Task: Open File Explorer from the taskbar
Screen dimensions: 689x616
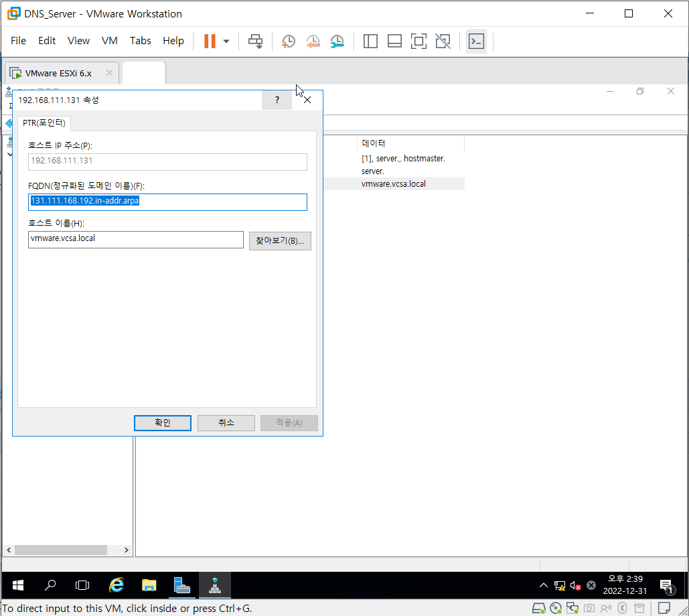Action: pos(149,585)
